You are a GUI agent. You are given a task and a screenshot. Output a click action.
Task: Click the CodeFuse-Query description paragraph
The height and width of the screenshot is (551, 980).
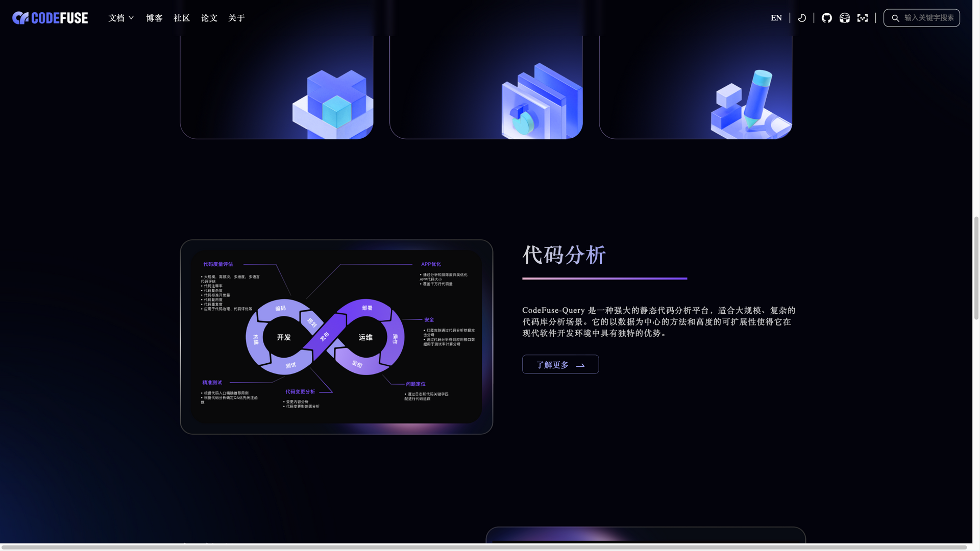coord(659,321)
